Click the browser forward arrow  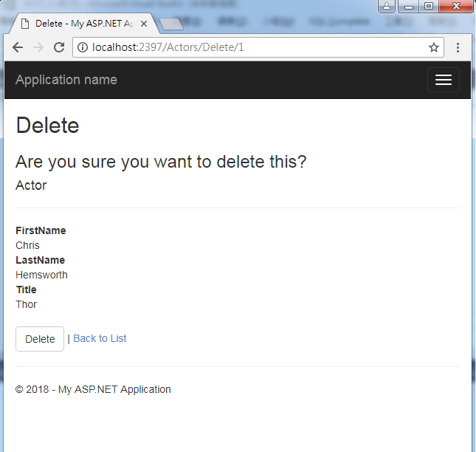pyautogui.click(x=38, y=47)
